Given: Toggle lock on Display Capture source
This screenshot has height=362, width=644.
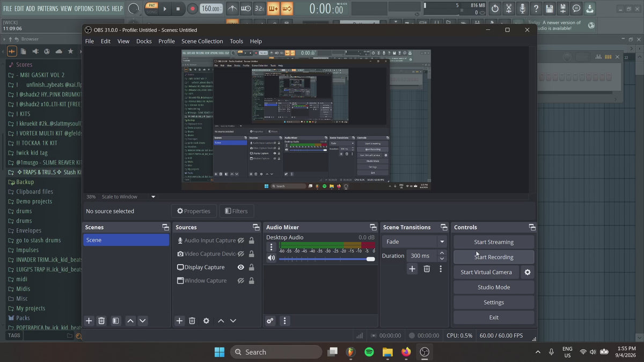Looking at the screenshot, I should pos(251,267).
